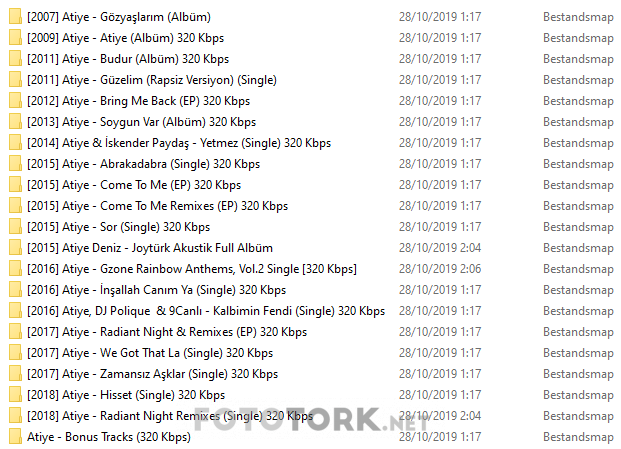Click folder icon beside Budur (Albüm)
The image size is (621, 449).
[15, 59]
